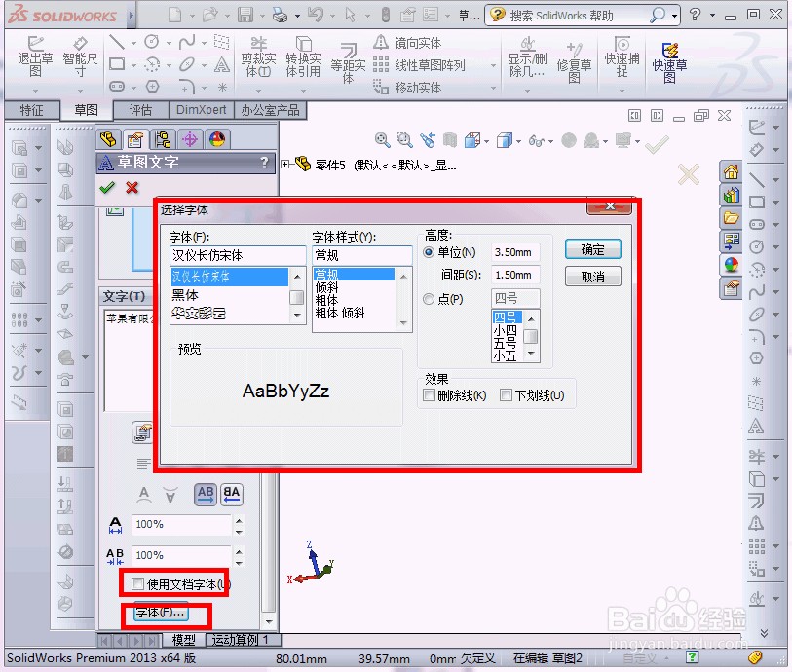Image resolution: width=792 pixels, height=672 pixels.
Task: Click Move Entities (移动实体) tool
Action: pos(407,88)
